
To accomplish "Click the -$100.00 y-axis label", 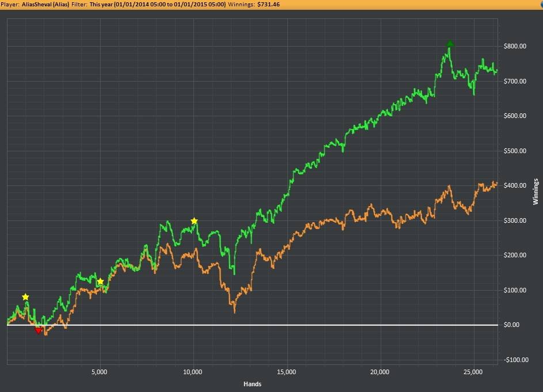I will (x=514, y=360).
